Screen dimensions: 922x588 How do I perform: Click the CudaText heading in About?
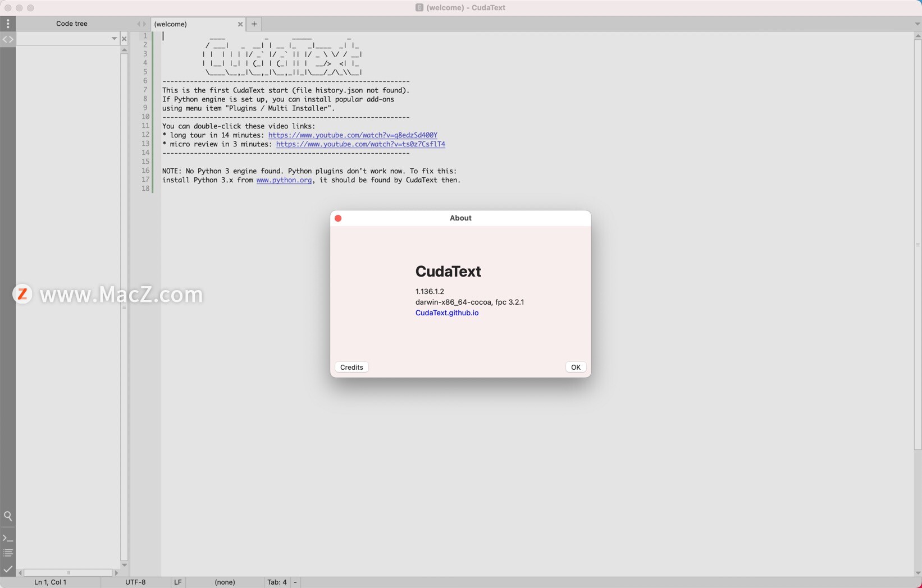(x=448, y=272)
